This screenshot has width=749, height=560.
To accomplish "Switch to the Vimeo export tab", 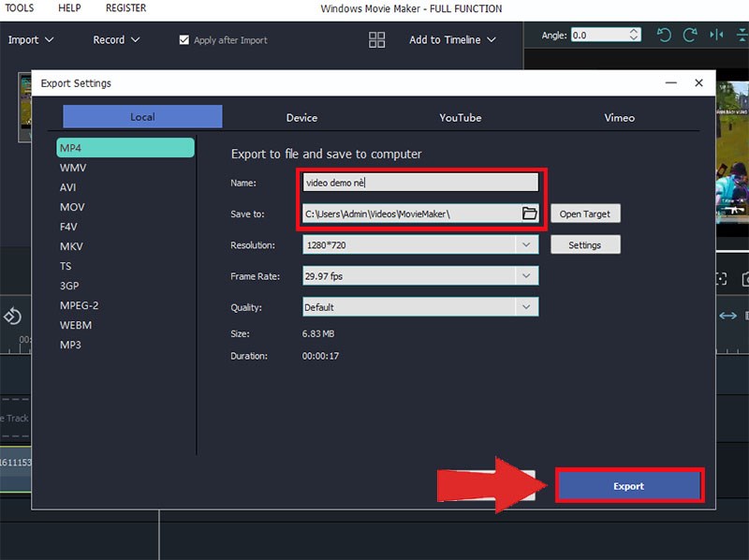I will pyautogui.click(x=619, y=117).
